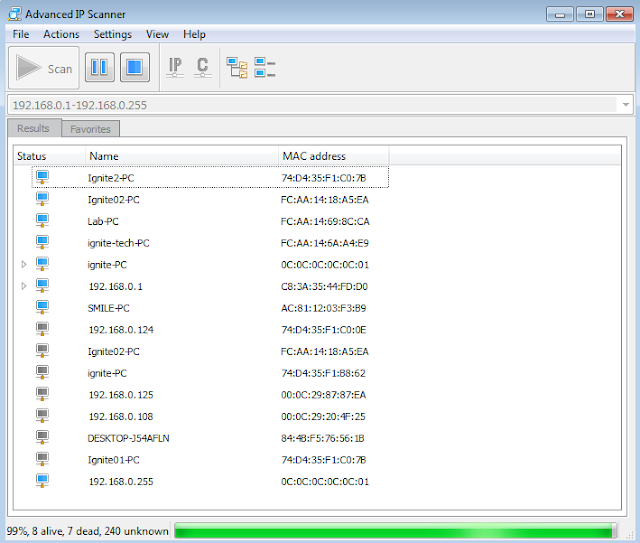Click MAC address 00:0C:29:87:87:EA

tap(323, 395)
